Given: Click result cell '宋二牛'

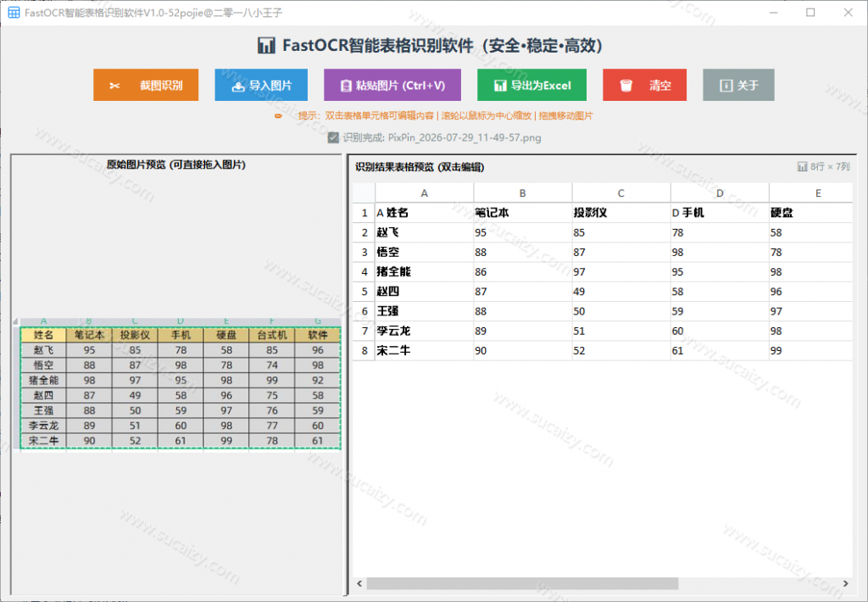Looking at the screenshot, I should point(424,350).
